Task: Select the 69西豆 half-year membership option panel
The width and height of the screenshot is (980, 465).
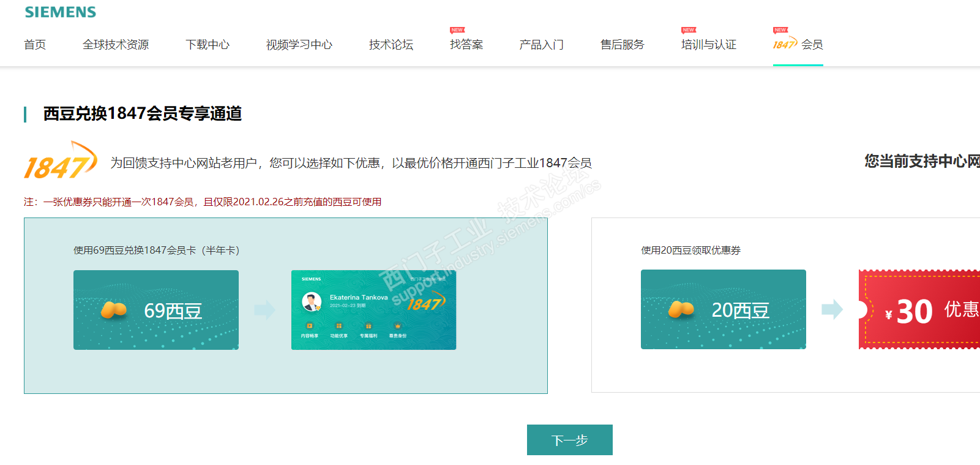Action: click(286, 306)
